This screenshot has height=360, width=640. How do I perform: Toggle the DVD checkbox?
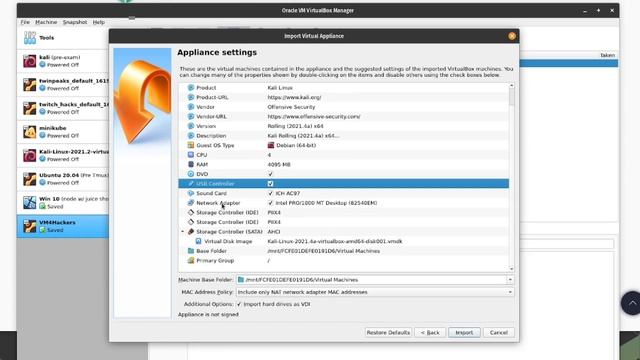[270, 174]
